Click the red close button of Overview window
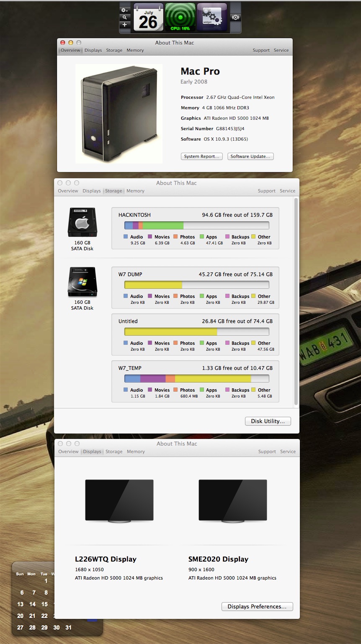 coord(63,43)
